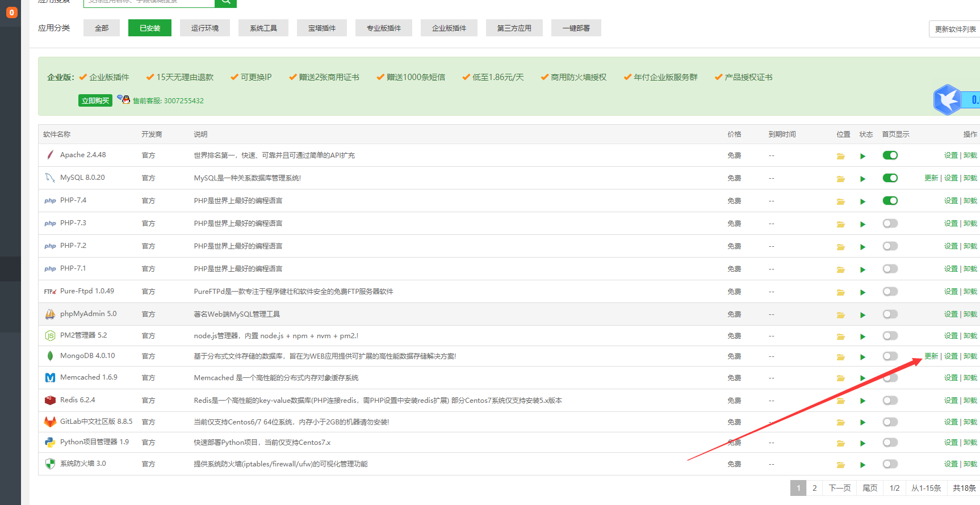980x505 pixels.
Task: Click 更新 link for MySQL 8.0.20
Action: click(931, 178)
